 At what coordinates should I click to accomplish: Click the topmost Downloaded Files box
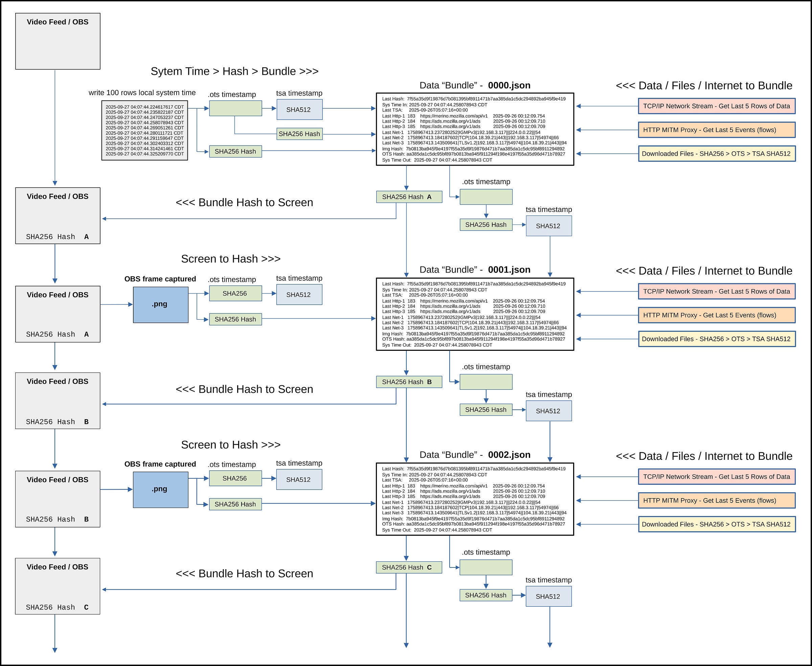716,153
